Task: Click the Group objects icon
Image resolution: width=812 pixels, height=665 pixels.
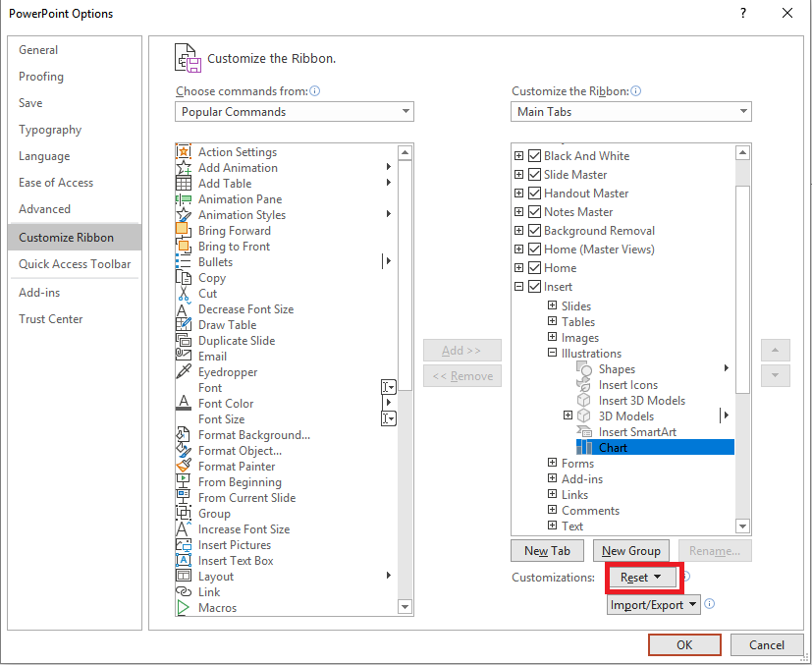Action: [x=184, y=514]
